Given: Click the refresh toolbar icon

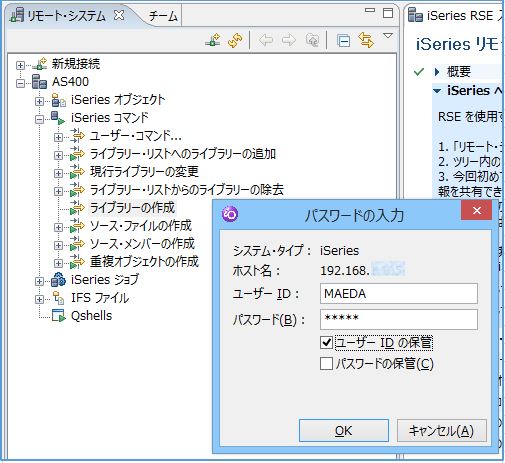Looking at the screenshot, I should (x=235, y=40).
